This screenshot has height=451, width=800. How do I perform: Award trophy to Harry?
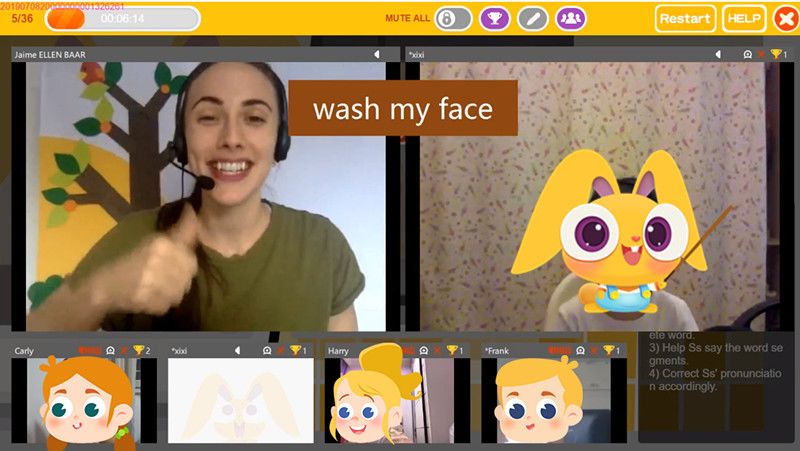tap(452, 350)
